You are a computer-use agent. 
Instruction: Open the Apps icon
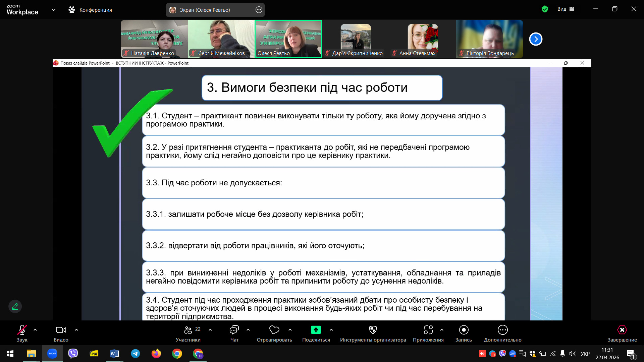[x=428, y=330]
